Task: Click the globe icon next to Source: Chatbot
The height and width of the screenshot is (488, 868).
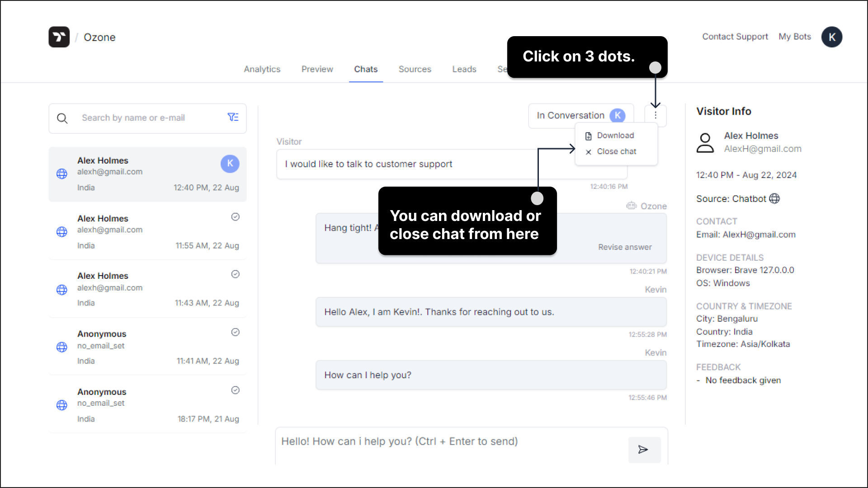Action: tap(774, 199)
